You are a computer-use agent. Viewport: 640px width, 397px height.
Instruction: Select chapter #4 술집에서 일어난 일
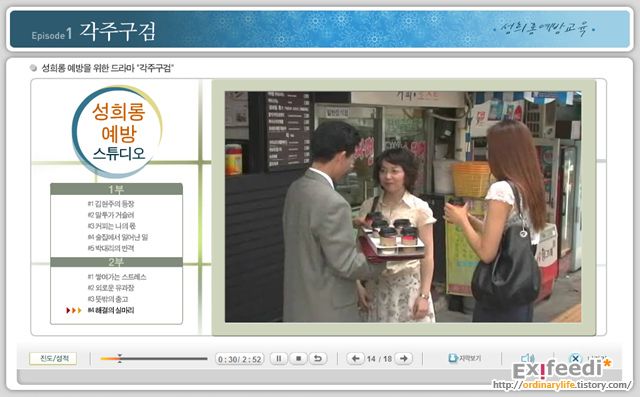[x=118, y=237]
